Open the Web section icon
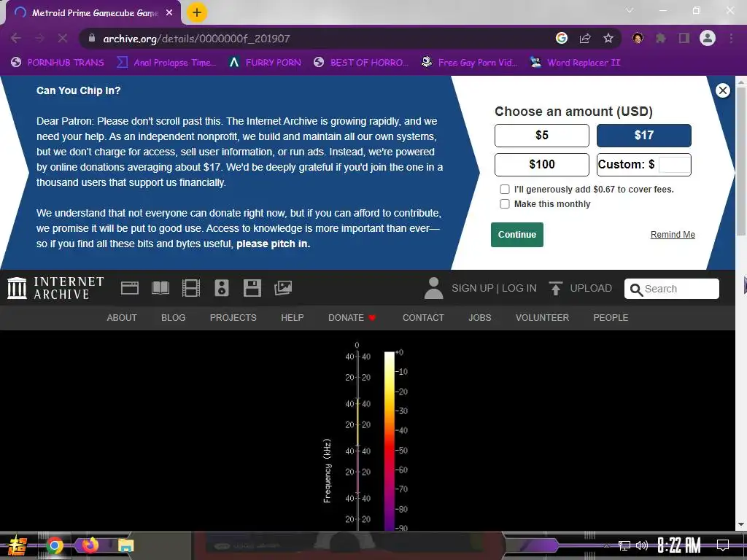747x560 pixels. pyautogui.click(x=130, y=288)
